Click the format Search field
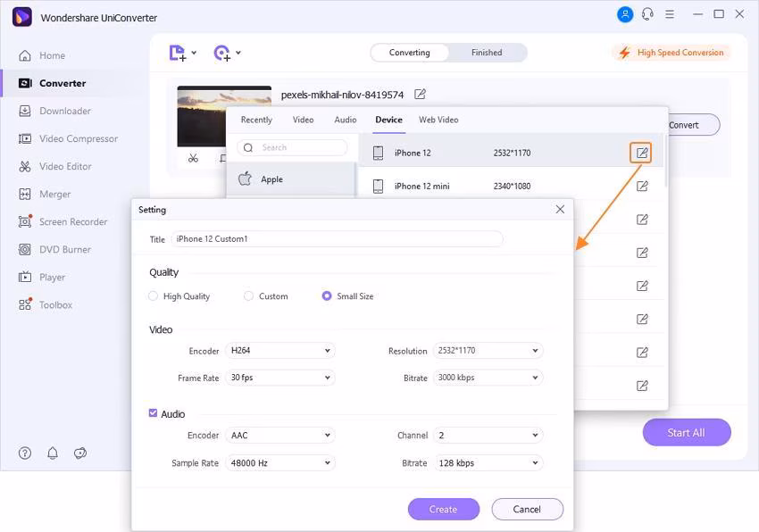759x532 pixels. 292,147
